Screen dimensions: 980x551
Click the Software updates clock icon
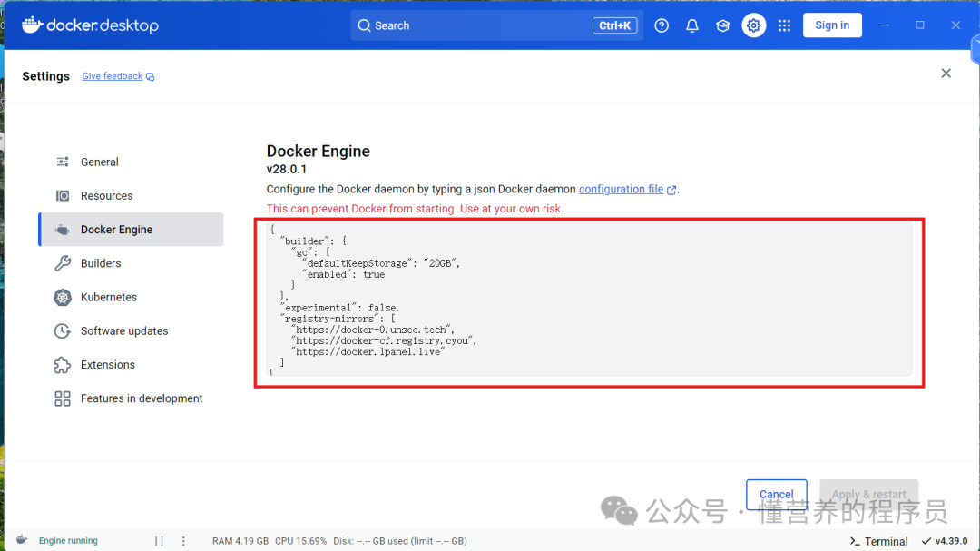point(63,330)
